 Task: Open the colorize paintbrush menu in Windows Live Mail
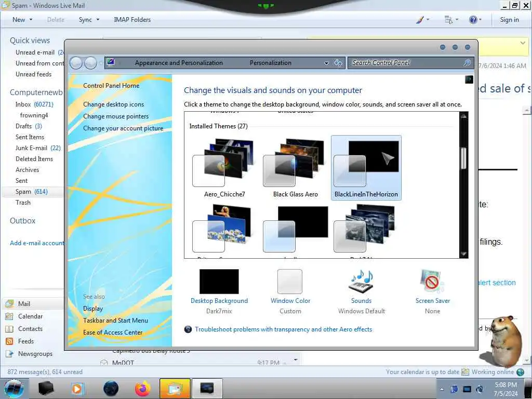tap(420, 20)
